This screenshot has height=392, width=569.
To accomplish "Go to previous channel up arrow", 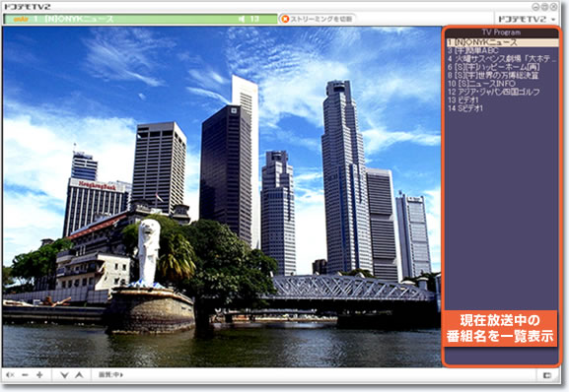I will [79, 375].
